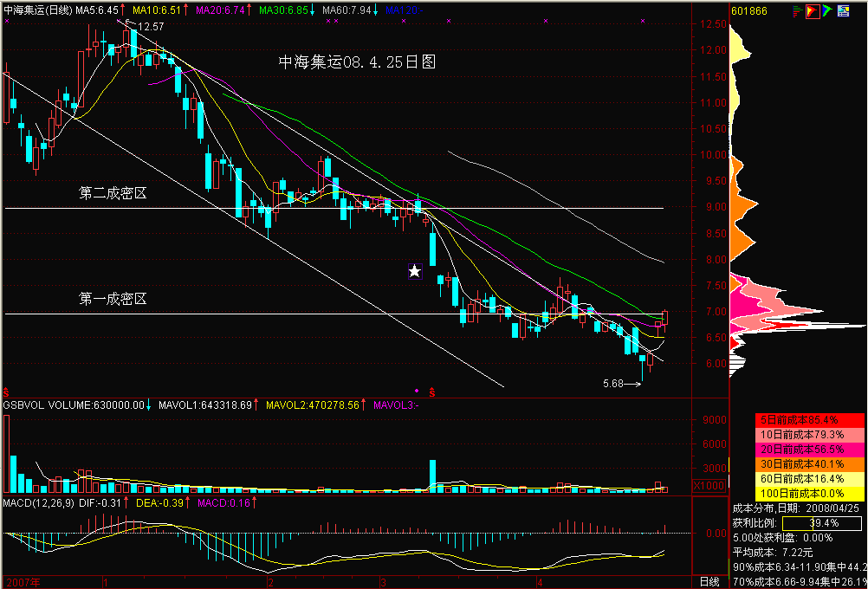
Task: Click the month 2 marker on the time axis
Action: pyautogui.click(x=270, y=582)
